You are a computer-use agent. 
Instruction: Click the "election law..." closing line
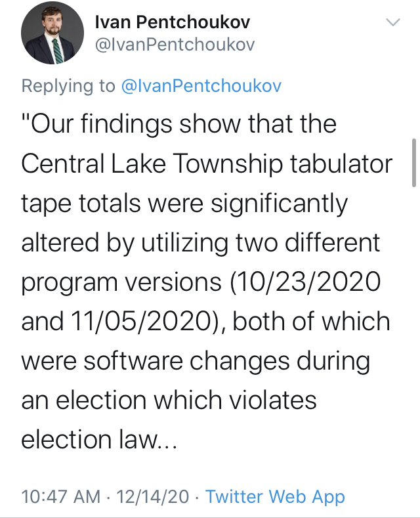tap(99, 440)
